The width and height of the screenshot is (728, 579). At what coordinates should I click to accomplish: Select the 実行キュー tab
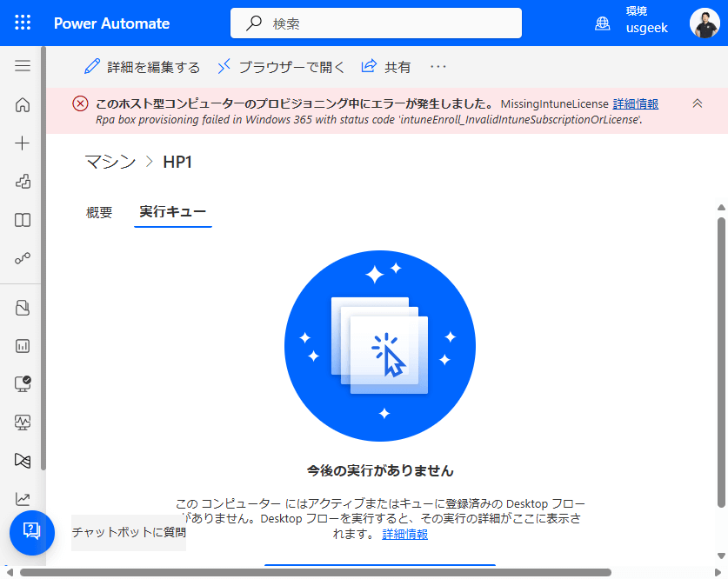pyautogui.click(x=173, y=212)
